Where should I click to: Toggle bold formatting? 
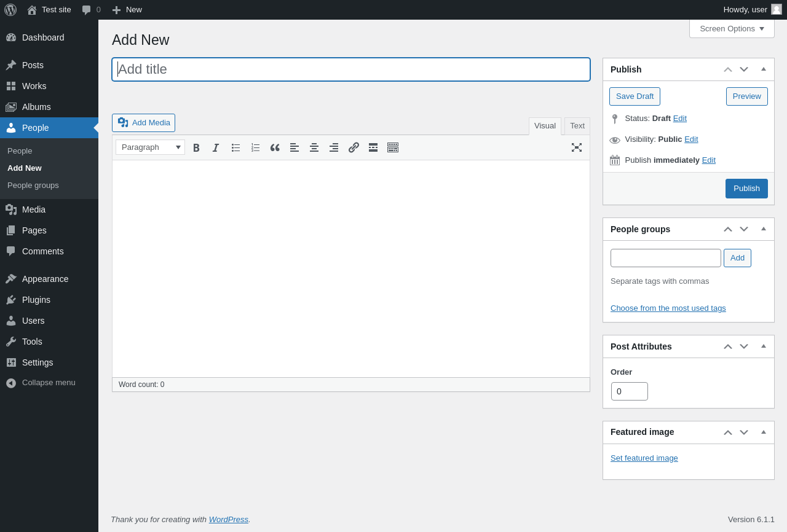(196, 147)
